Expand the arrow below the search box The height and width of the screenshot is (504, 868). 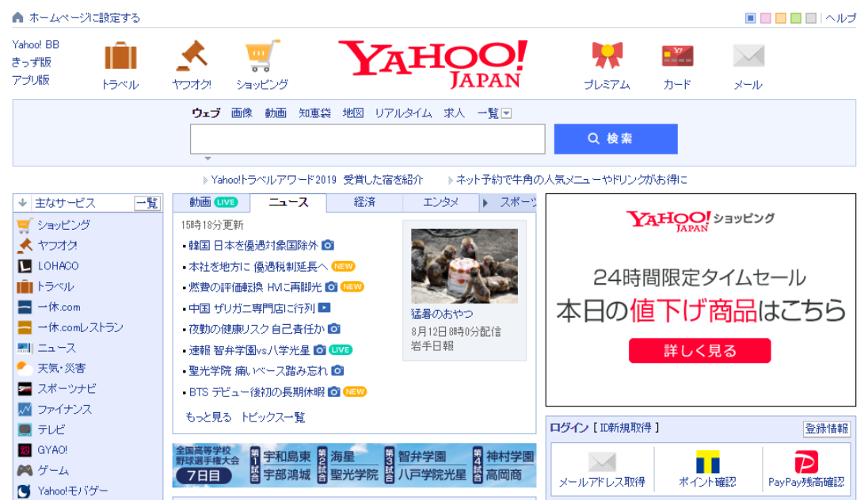207,158
